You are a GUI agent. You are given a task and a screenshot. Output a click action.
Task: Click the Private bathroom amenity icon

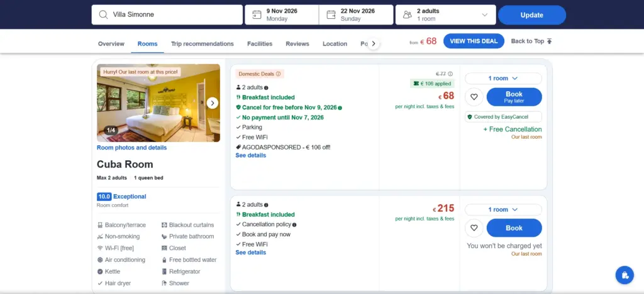164,237
